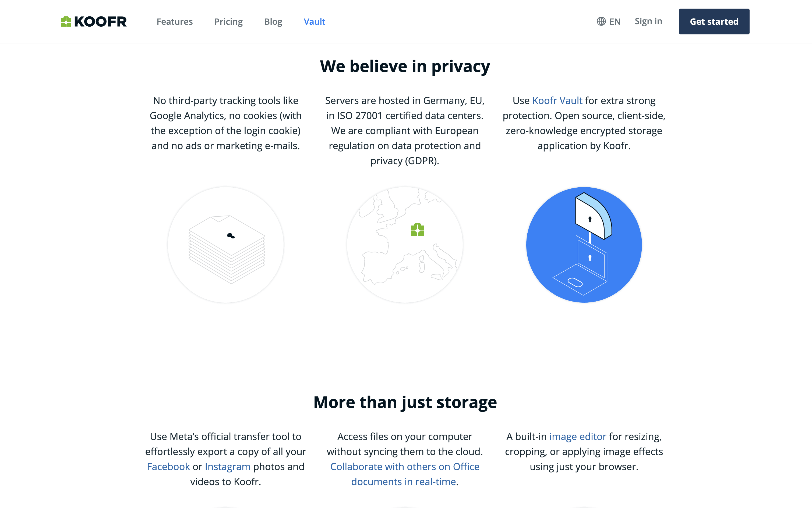Open the EN language selector

[609, 22]
